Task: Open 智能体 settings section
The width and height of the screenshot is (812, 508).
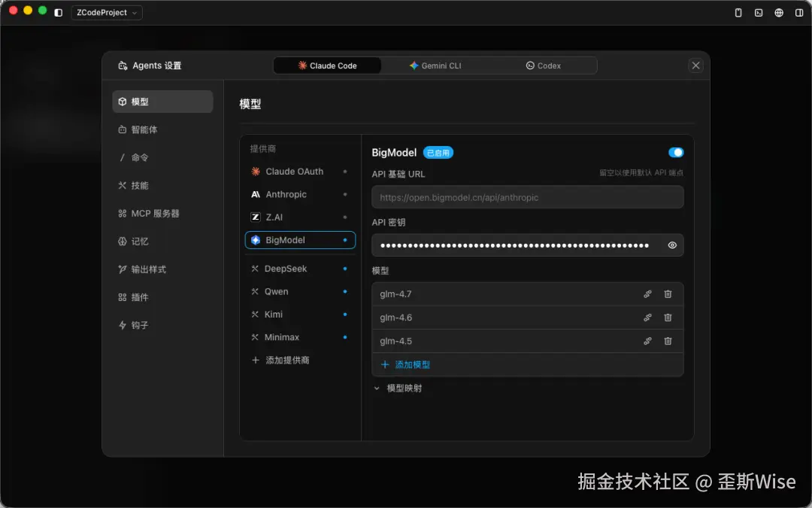Action: tap(162, 129)
